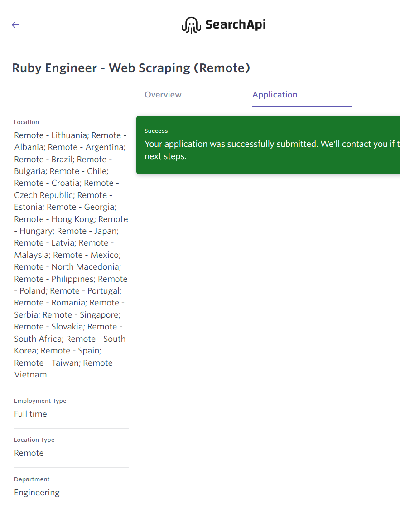Click the "North Macedonia" location entry

click(86, 267)
